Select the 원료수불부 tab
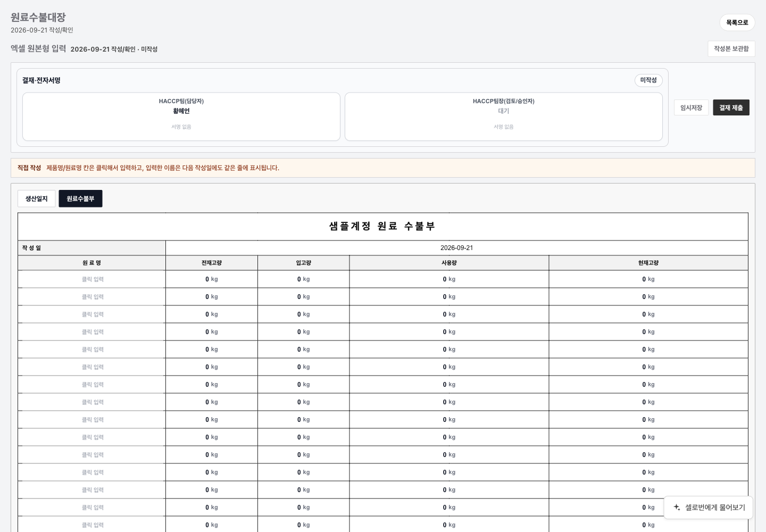766x532 pixels. [80, 198]
